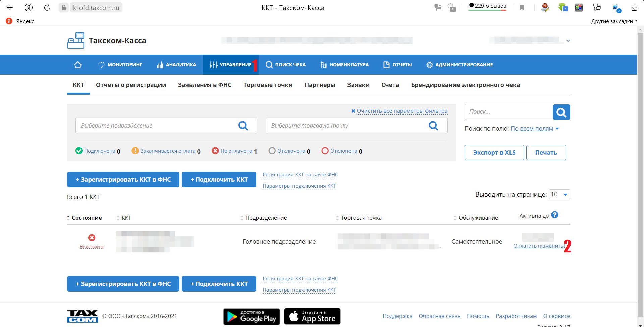Open the Мониторинг section
This screenshot has height=327, width=644.
[120, 65]
